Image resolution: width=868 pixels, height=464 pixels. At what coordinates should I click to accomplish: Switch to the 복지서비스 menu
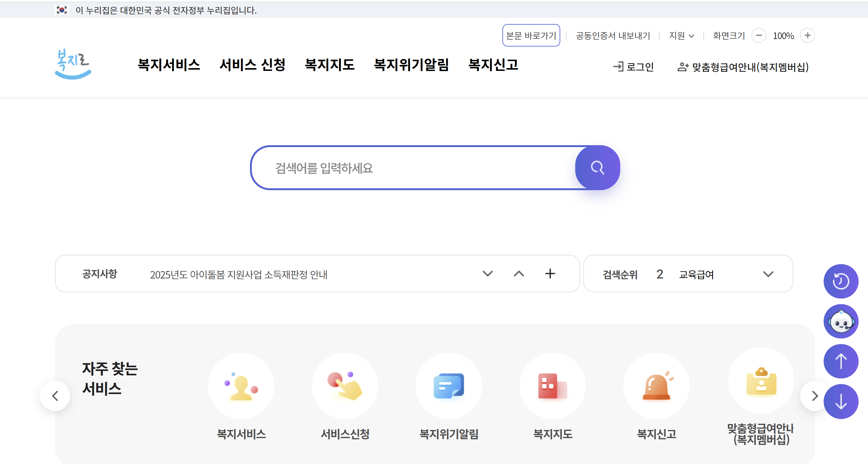point(168,65)
